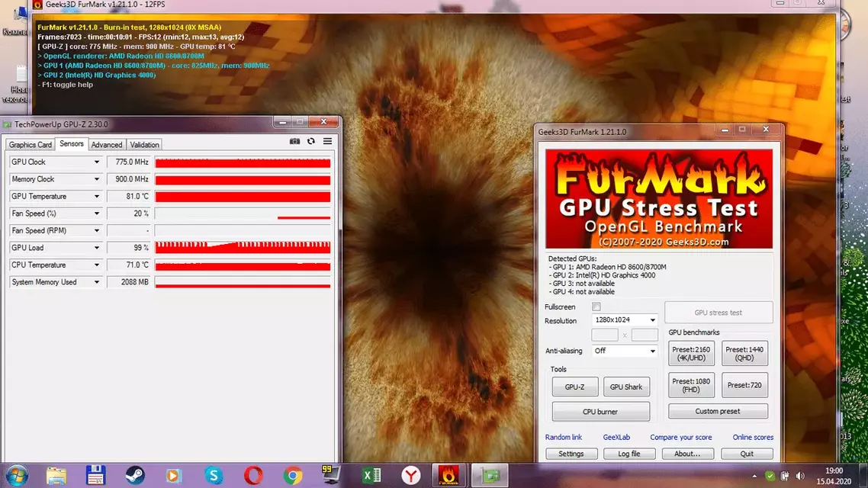Click the CPU Temperature value 71.0 °C
The width and height of the screenshot is (868, 488).
click(x=129, y=265)
